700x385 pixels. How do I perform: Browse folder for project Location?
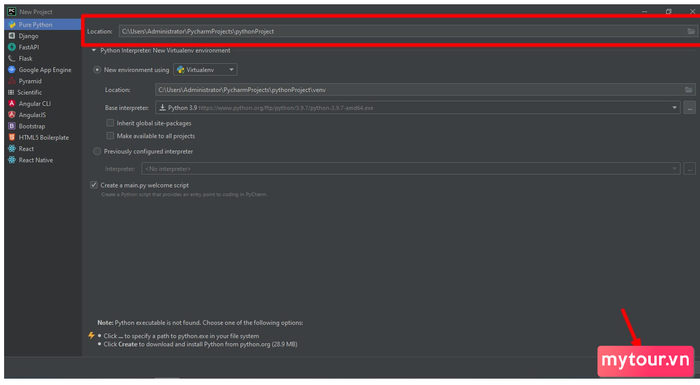pos(691,31)
